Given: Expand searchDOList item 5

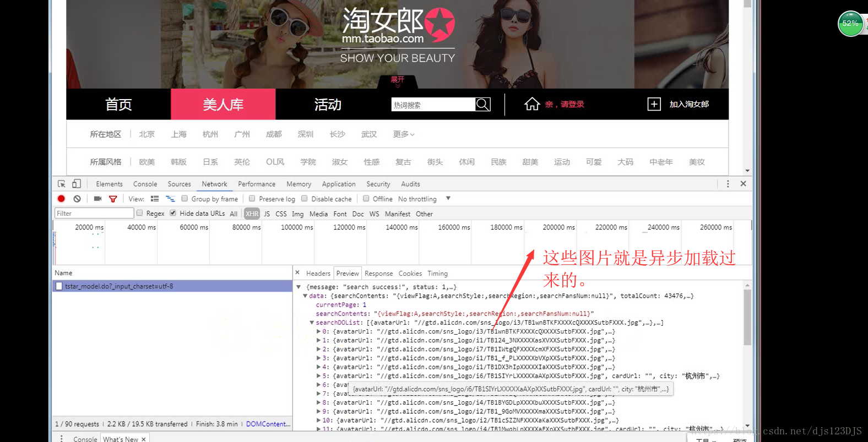Looking at the screenshot, I should pos(318,376).
